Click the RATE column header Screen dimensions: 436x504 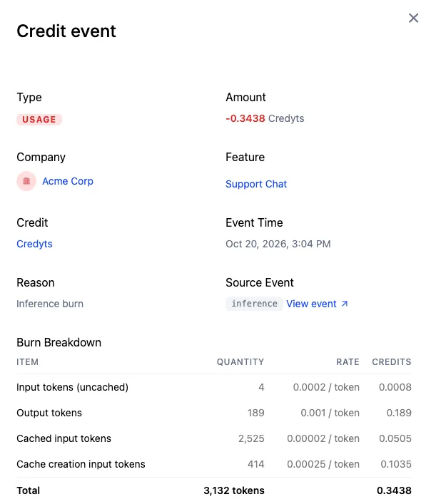click(348, 362)
